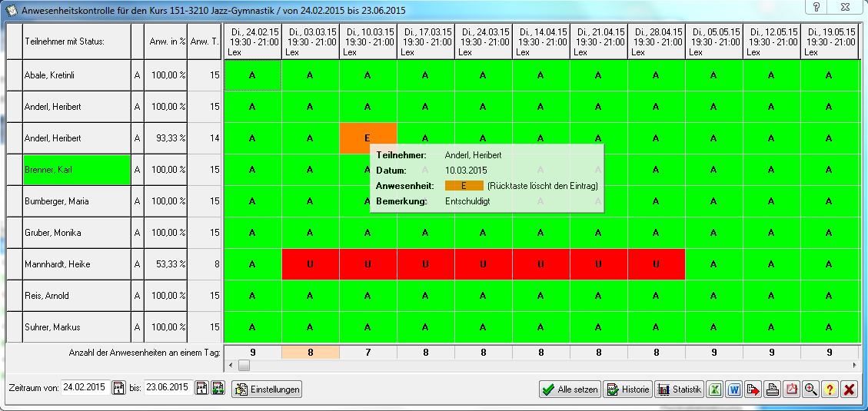This screenshot has width=868, height=411.
Task: Click Anw. T. column header
Action: click(205, 41)
